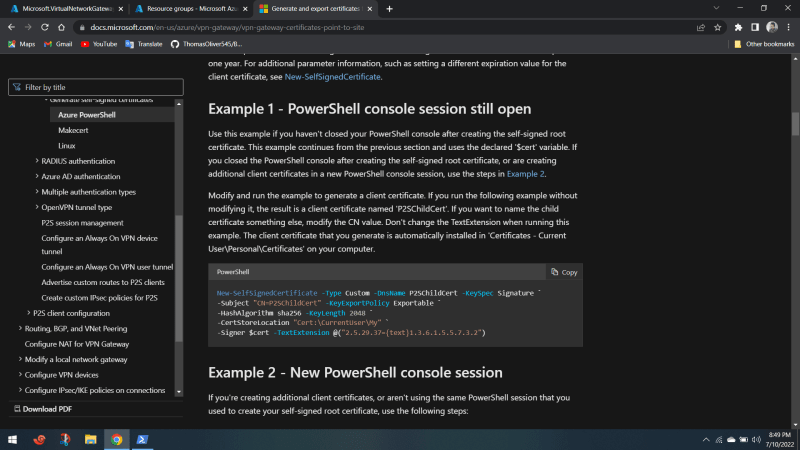Viewport: 800px width, 450px height.
Task: Select Linux in sidebar
Action: (66, 145)
